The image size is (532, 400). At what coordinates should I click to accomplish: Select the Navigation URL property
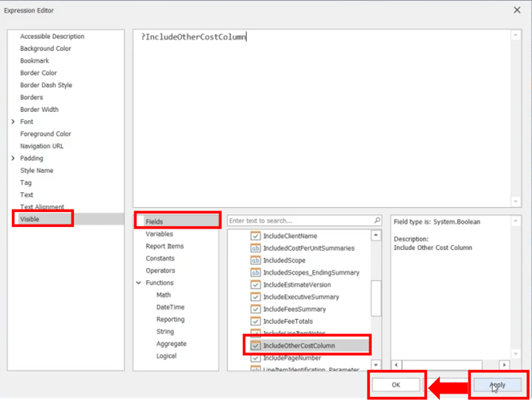42,146
